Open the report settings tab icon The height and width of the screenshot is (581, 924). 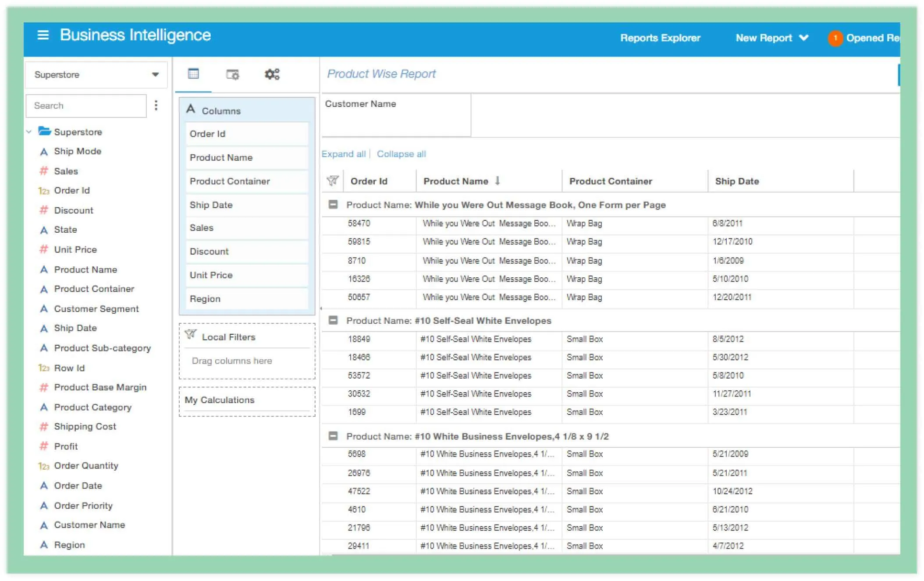coord(232,74)
